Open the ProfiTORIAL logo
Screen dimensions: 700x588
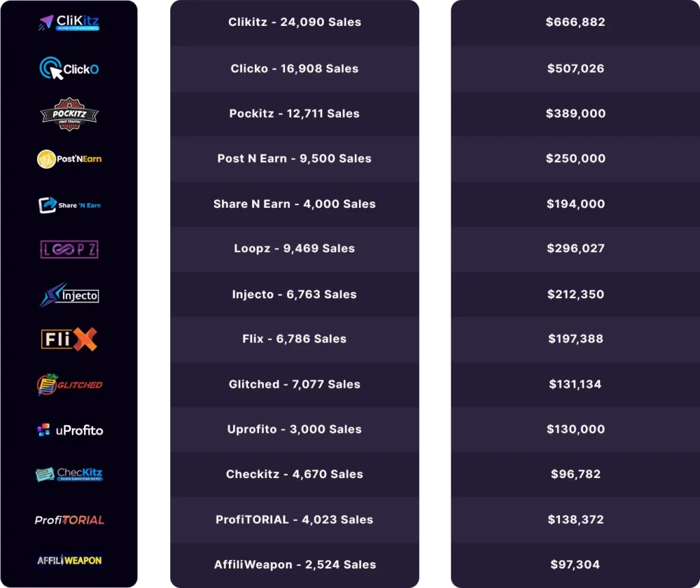(69, 520)
